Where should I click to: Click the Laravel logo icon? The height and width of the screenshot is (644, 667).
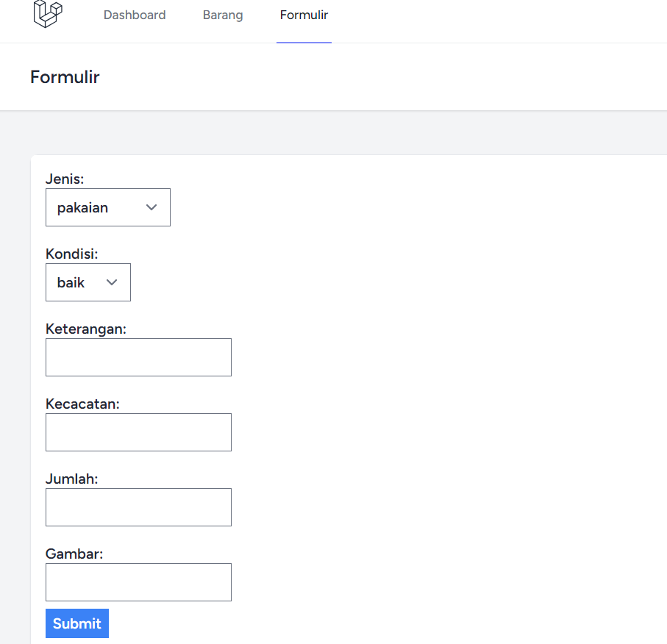click(46, 14)
